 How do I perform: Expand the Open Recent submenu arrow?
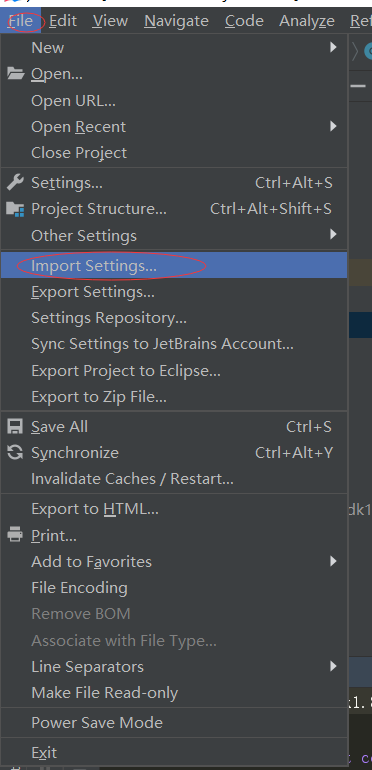click(x=333, y=126)
